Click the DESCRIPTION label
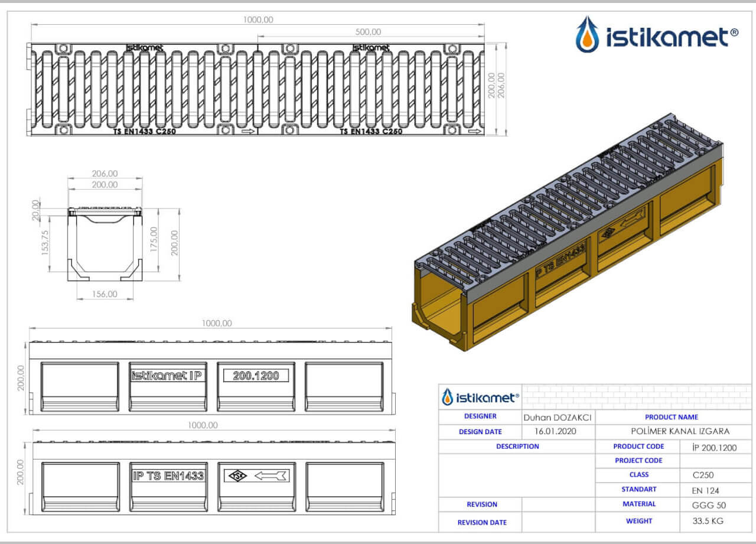756x544 pixels. tap(517, 447)
